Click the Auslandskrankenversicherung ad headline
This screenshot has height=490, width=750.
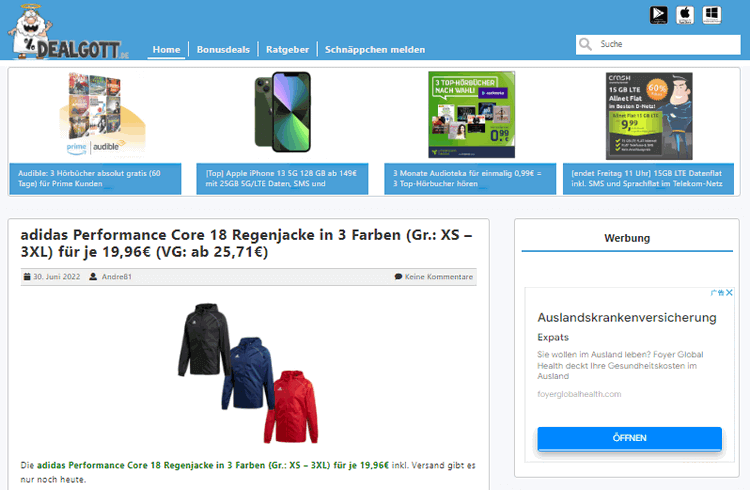627,318
